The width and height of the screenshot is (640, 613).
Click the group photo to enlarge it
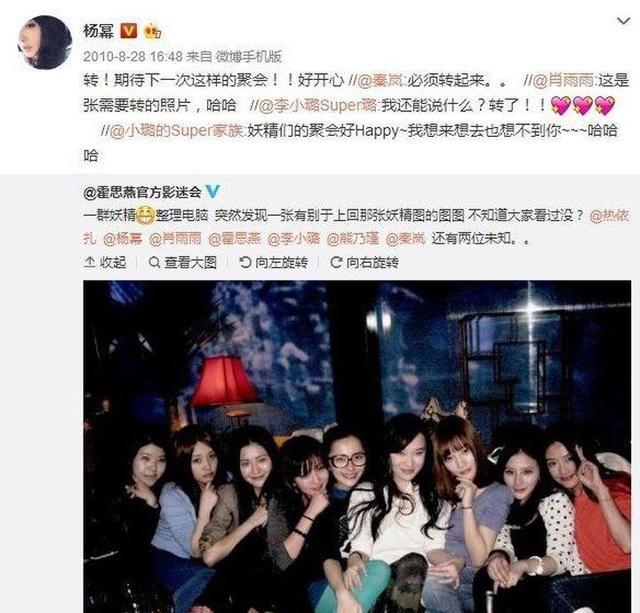357,446
